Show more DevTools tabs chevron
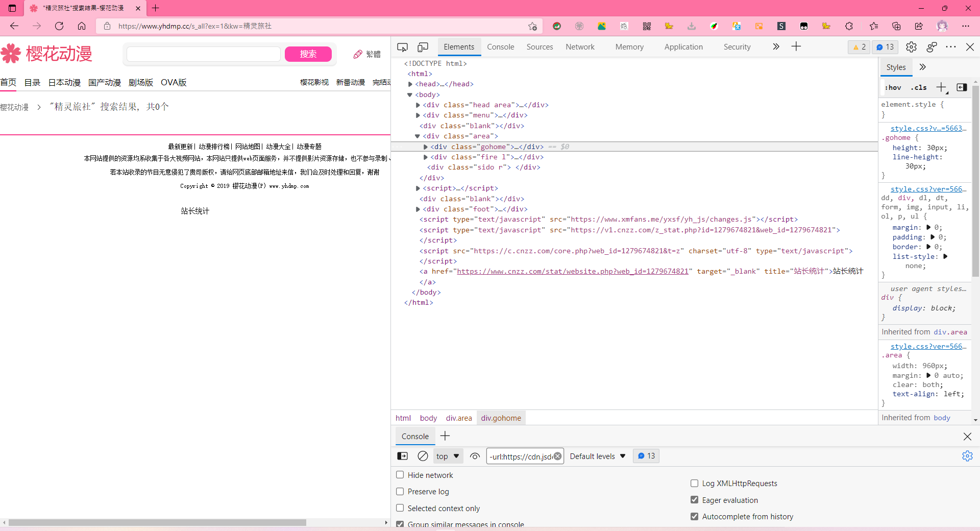980x531 pixels. [776, 47]
